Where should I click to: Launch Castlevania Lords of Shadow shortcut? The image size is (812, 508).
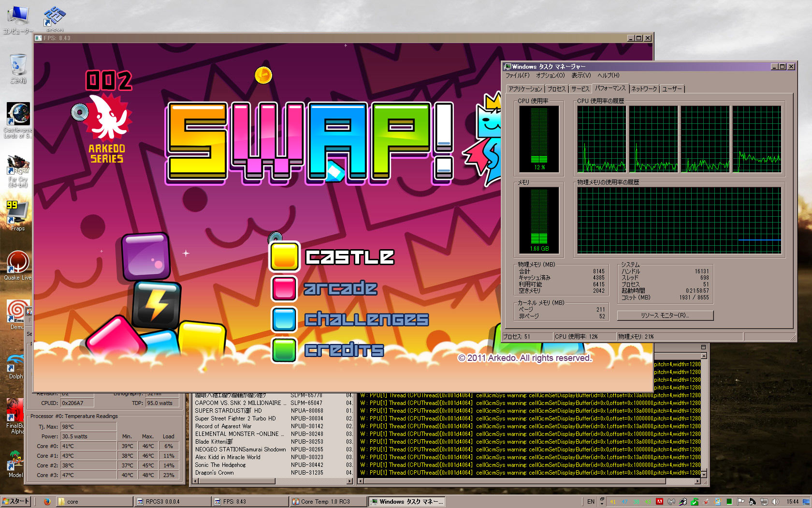point(18,120)
